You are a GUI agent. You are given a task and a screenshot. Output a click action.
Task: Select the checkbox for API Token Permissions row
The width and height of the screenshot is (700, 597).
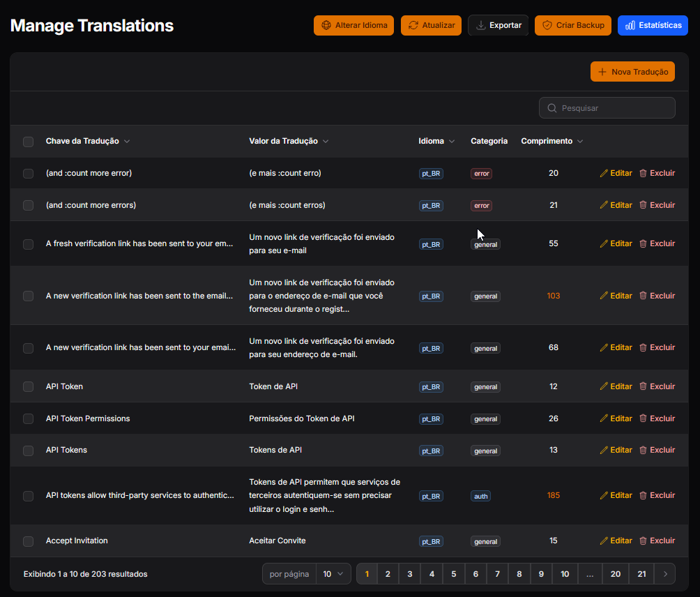pos(28,418)
